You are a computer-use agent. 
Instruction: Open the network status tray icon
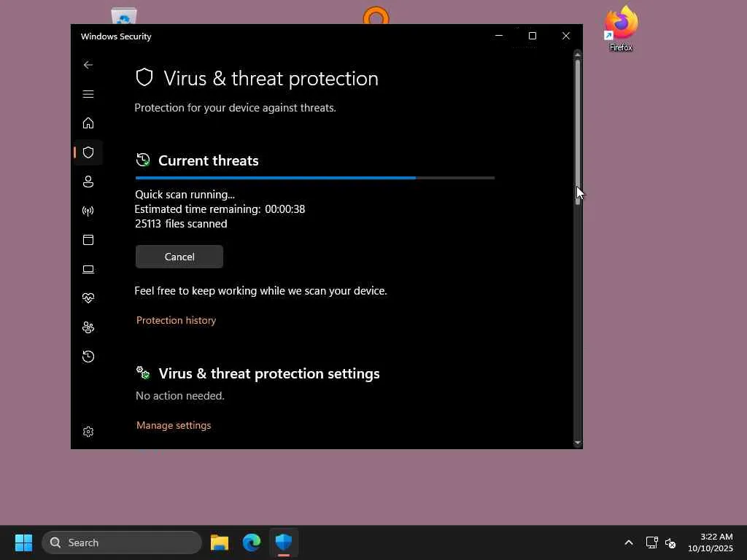[651, 542]
